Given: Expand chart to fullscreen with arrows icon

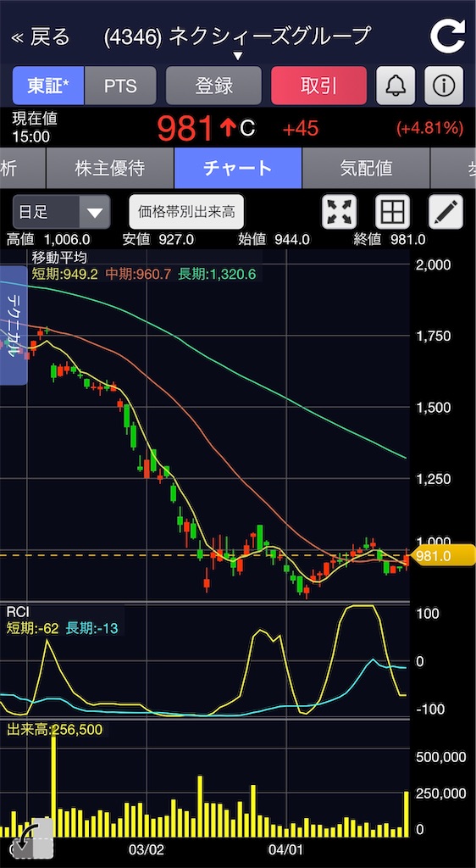Looking at the screenshot, I should coord(339,211).
